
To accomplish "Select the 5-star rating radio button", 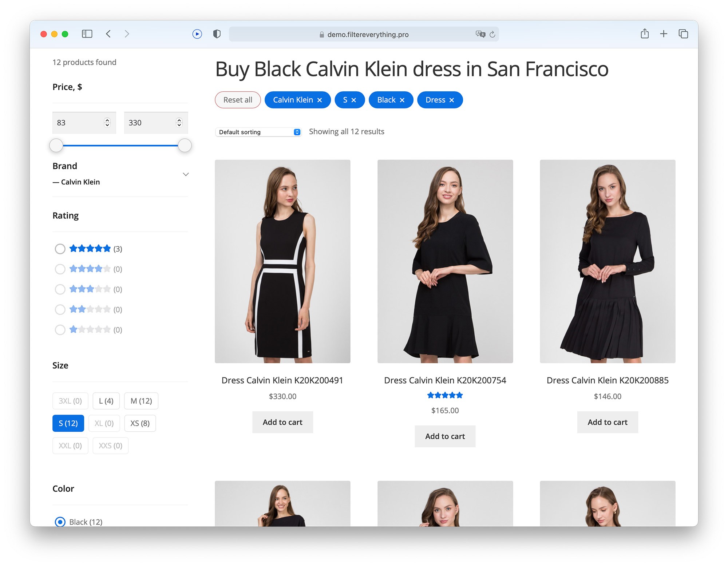I will pos(60,249).
